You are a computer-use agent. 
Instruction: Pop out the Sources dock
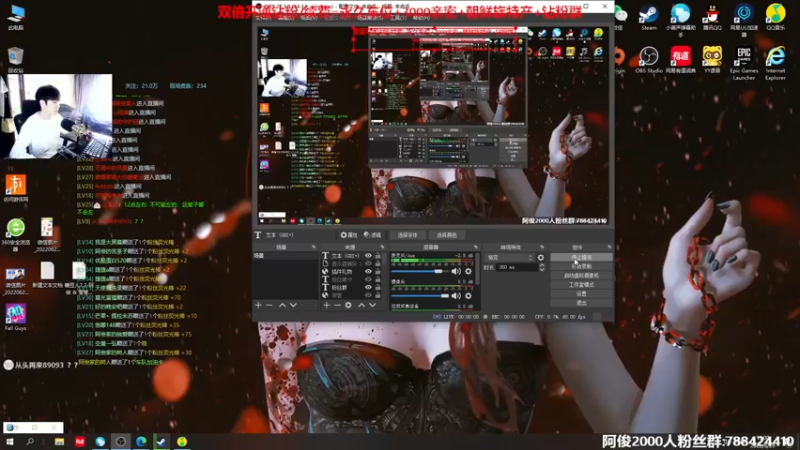coord(383,247)
